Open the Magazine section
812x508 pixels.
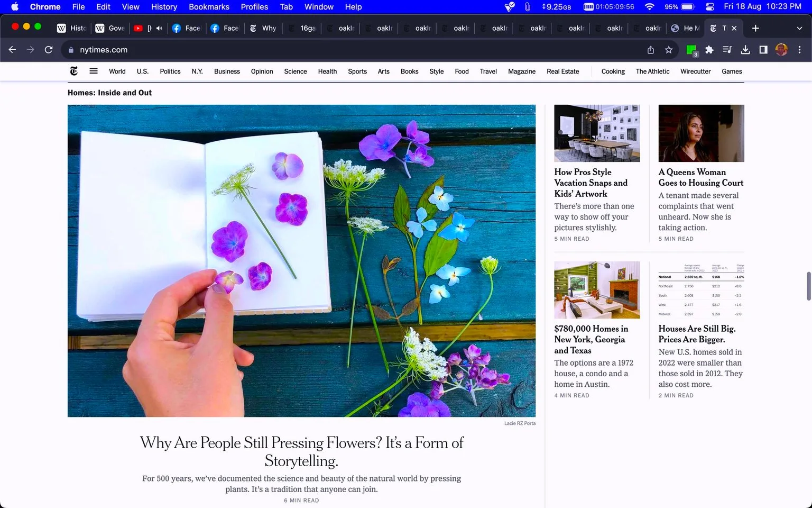point(522,71)
